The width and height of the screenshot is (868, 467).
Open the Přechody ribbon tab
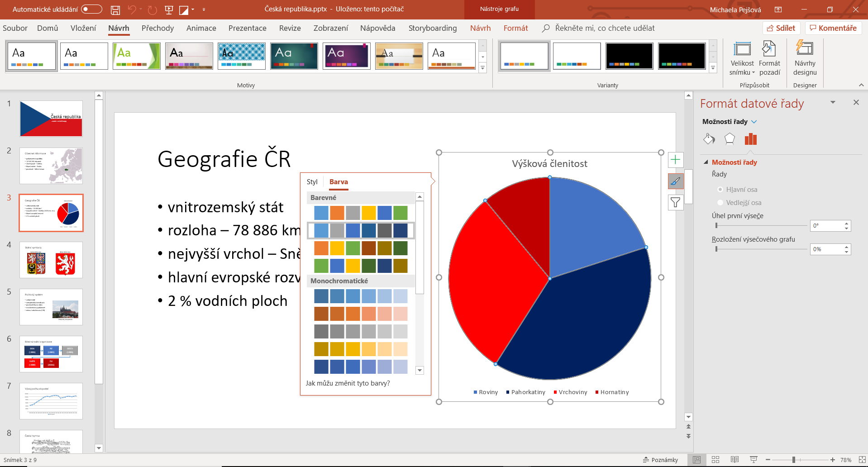[x=157, y=28]
